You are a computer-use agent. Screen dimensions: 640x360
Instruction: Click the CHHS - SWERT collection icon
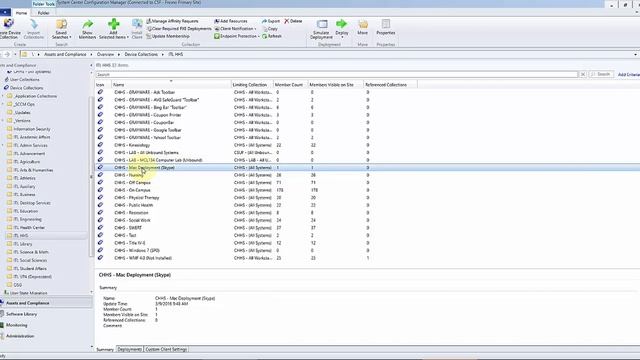point(100,227)
